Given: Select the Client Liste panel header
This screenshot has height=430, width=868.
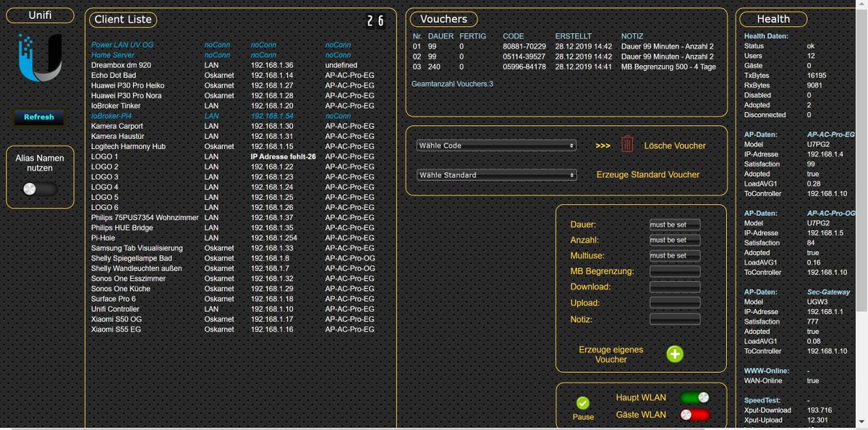Looking at the screenshot, I should pyautogui.click(x=124, y=20).
